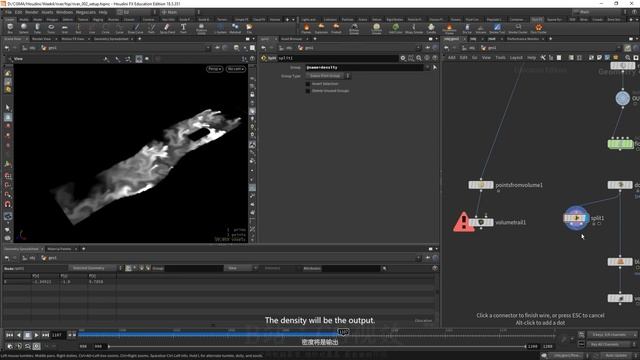Image resolution: width=640 pixels, height=360 pixels.
Task: Select the Tube shelf tool
Action: coord(37,28)
